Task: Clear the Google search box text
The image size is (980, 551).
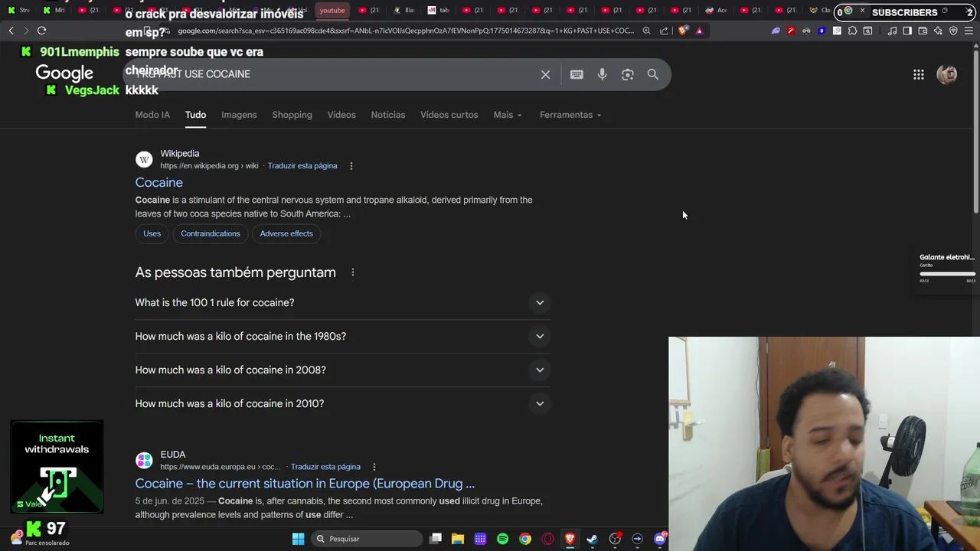Action: coord(545,74)
